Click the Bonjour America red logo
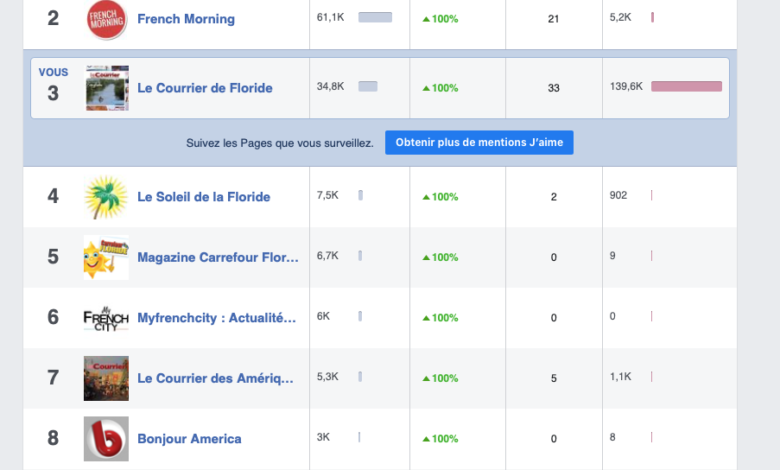This screenshot has height=470, width=780. tap(106, 438)
